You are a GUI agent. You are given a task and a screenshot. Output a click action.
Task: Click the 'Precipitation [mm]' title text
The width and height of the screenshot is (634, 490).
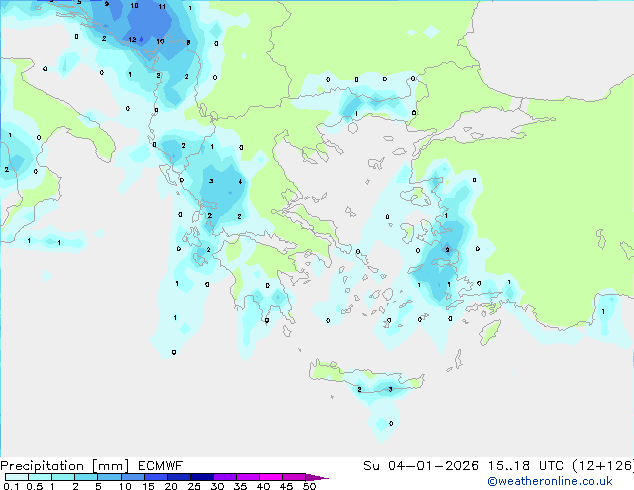(65, 466)
